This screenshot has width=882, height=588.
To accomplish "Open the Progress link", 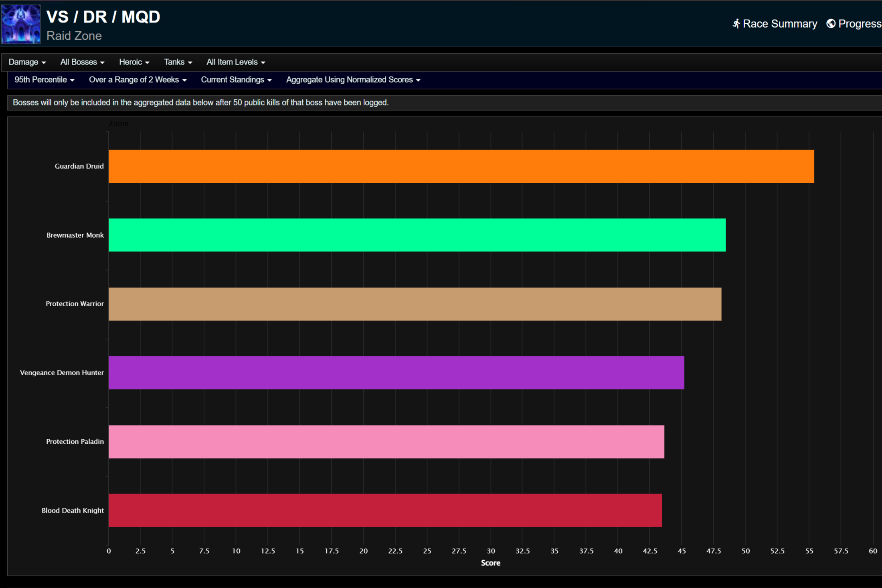I will 859,24.
